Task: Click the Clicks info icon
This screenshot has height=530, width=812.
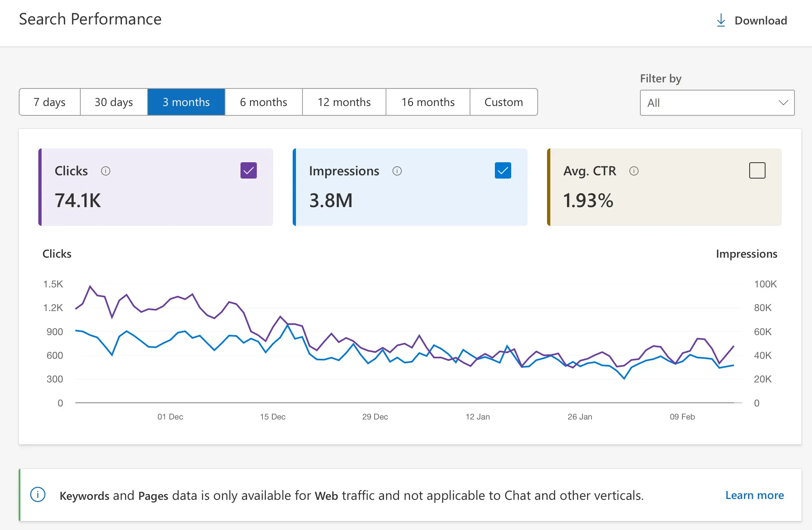Action: [x=106, y=171]
